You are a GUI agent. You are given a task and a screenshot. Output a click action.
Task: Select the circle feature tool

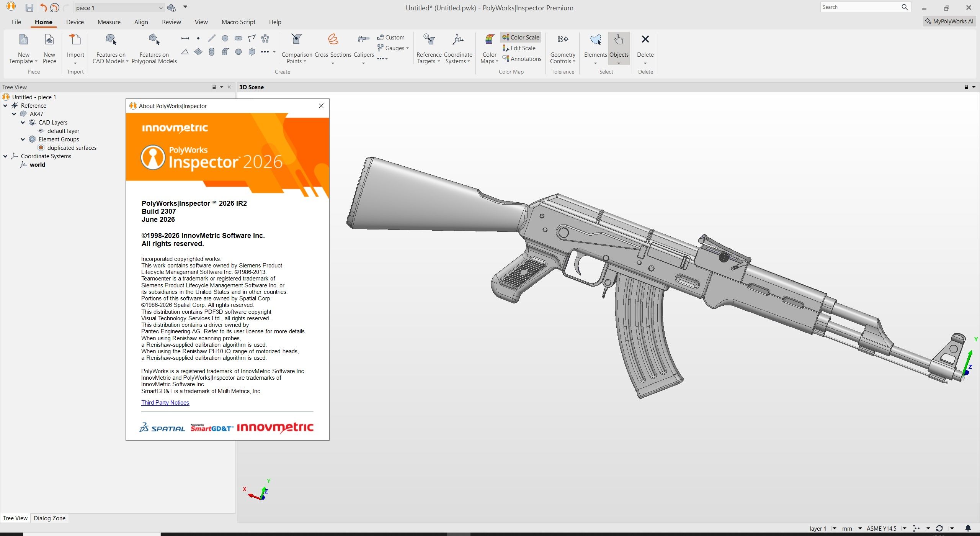click(225, 38)
